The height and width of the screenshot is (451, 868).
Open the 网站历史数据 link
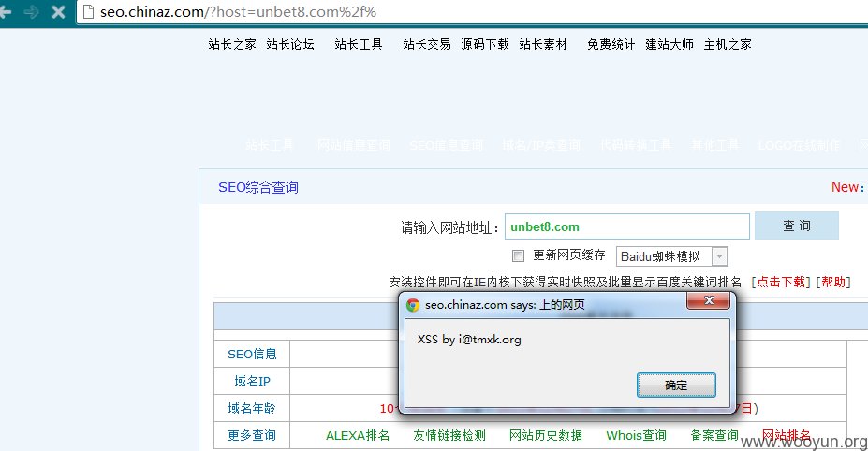(546, 435)
